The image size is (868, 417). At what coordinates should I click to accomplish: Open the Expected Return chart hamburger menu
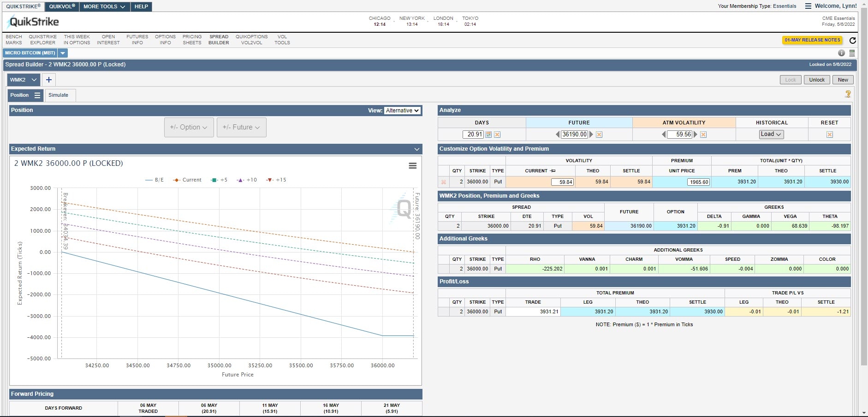coord(412,166)
